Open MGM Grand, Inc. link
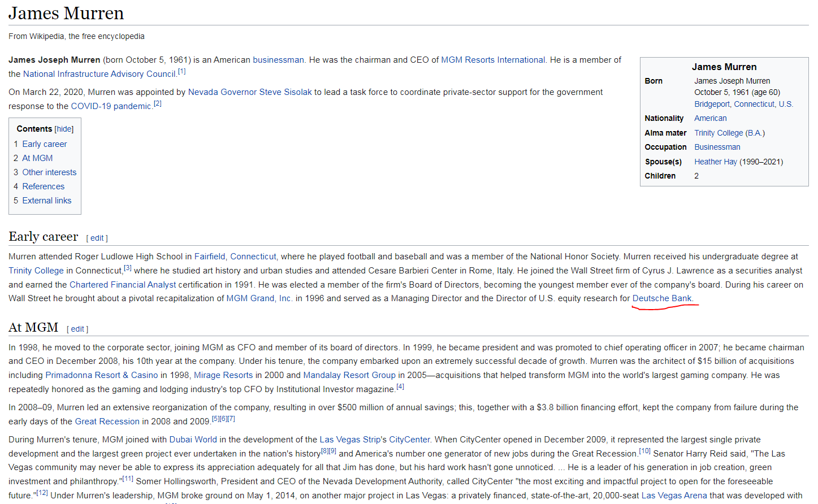818x504 pixels. (259, 298)
